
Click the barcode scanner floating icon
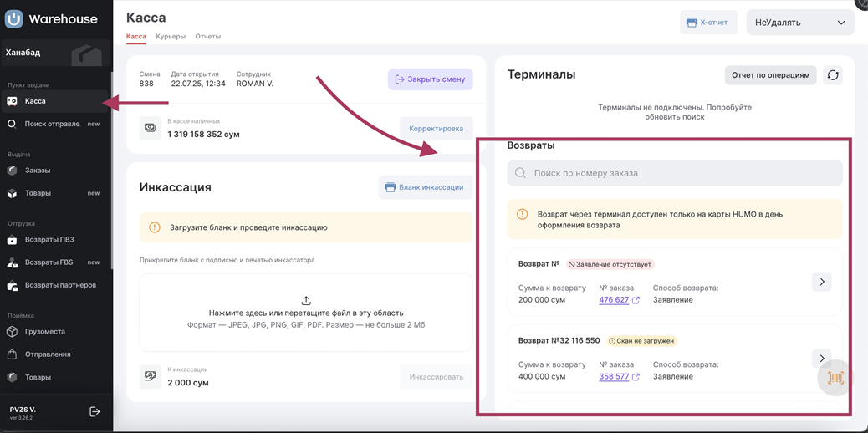coord(835,379)
